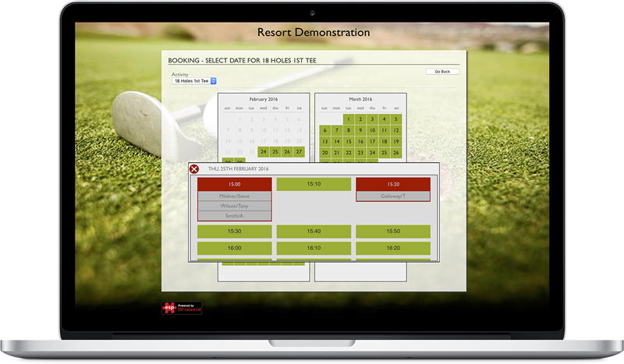Close the Thu 25th February time popup
The height and width of the screenshot is (364, 624).
[194, 169]
